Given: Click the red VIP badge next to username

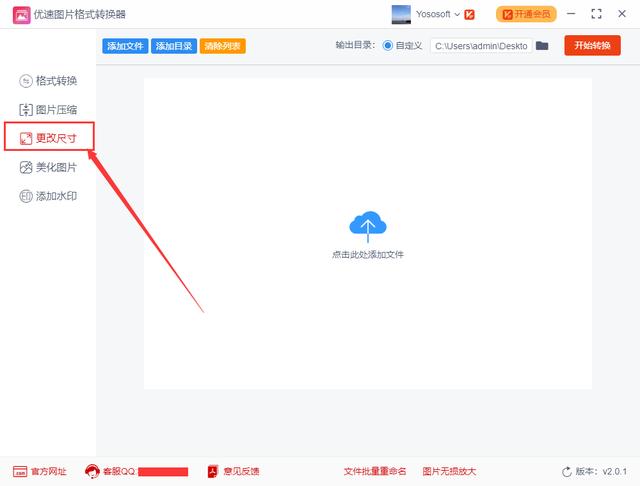Looking at the screenshot, I should point(469,15).
